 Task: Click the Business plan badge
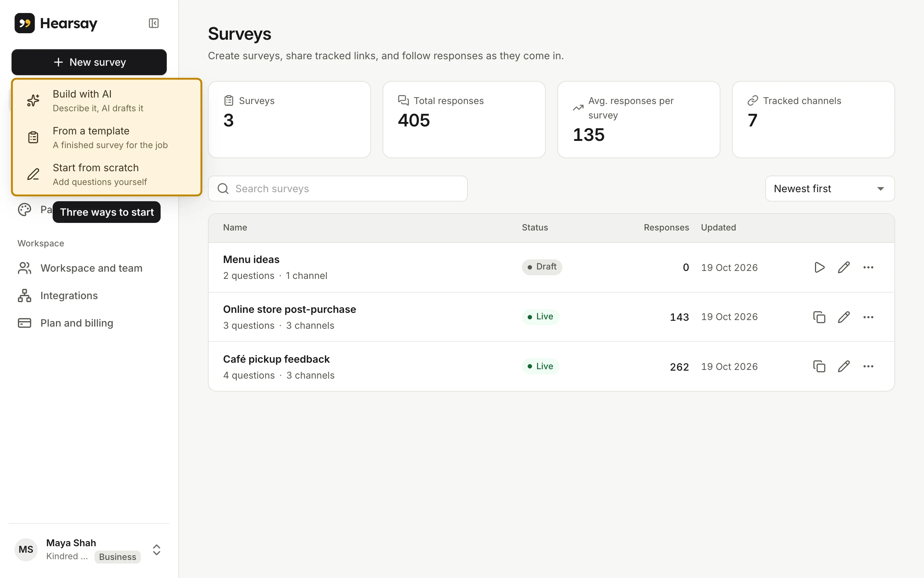(x=118, y=557)
